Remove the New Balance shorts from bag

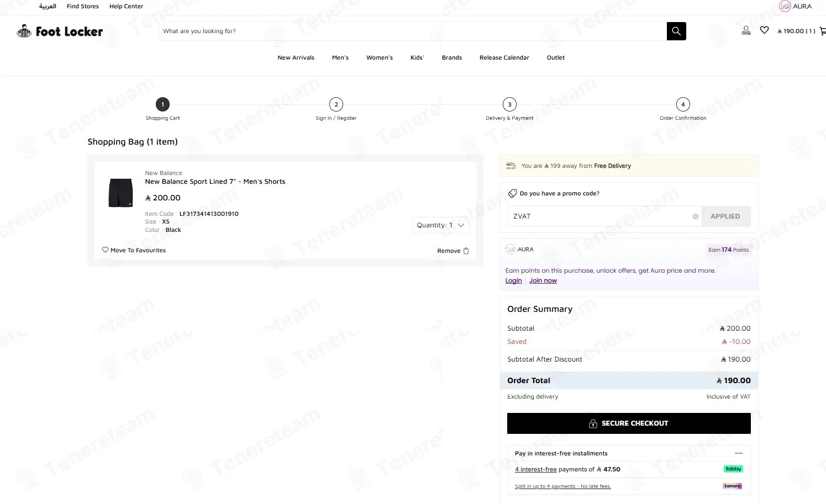point(453,251)
